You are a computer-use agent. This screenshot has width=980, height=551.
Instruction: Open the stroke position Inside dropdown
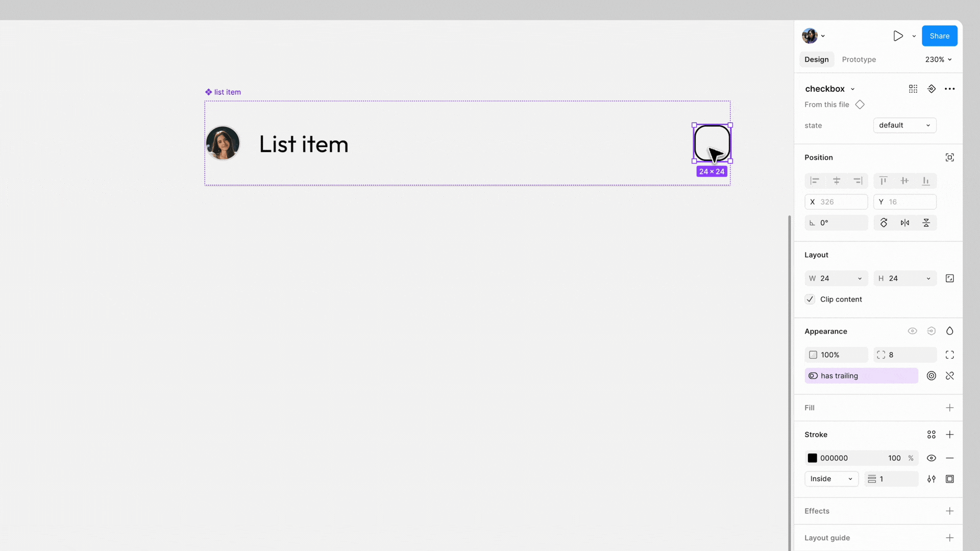click(x=831, y=479)
